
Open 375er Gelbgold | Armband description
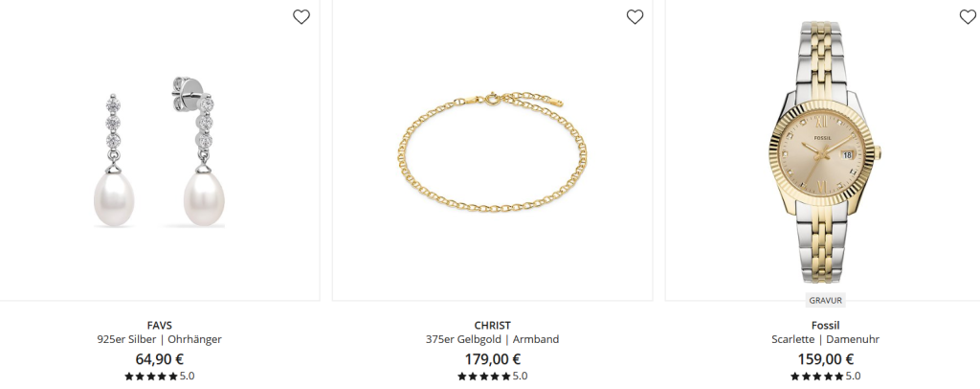point(493,339)
